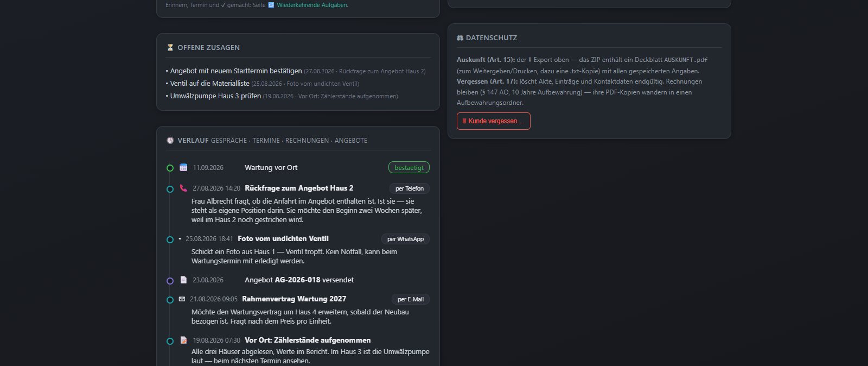Click the note 'Möchte den Wartungsvertrag um Haus 4'

(300, 317)
